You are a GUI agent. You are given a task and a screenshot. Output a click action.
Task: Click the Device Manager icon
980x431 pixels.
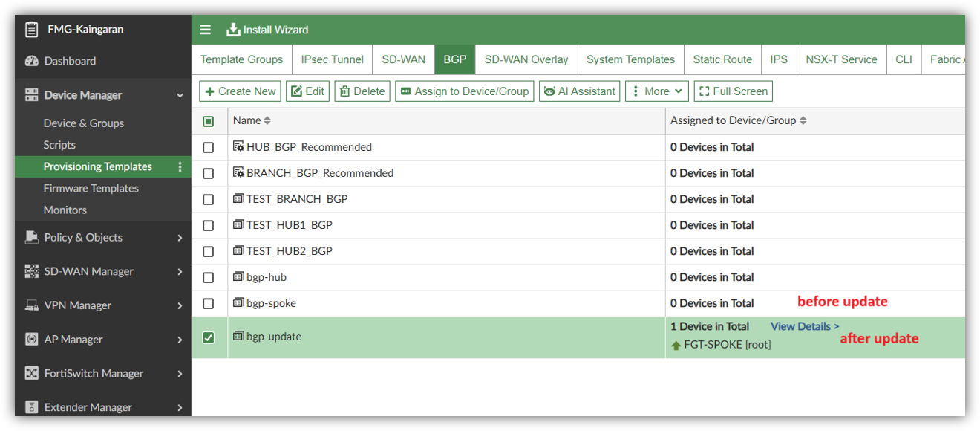31,95
